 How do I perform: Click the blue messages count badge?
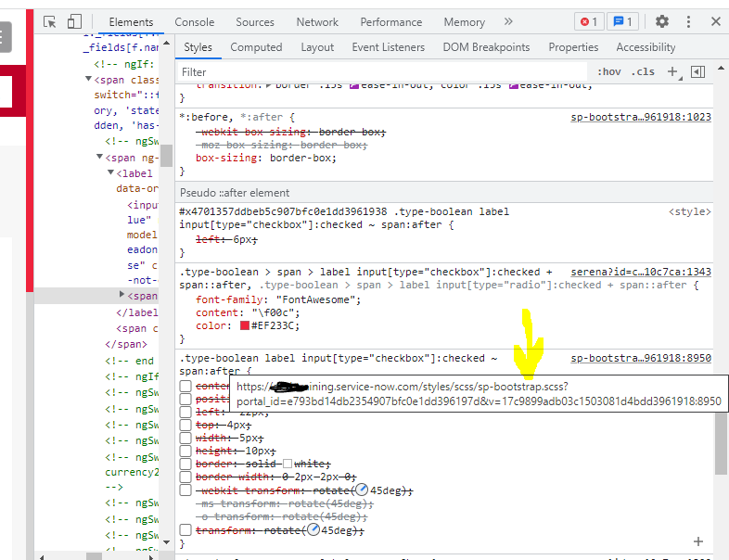pyautogui.click(x=622, y=21)
